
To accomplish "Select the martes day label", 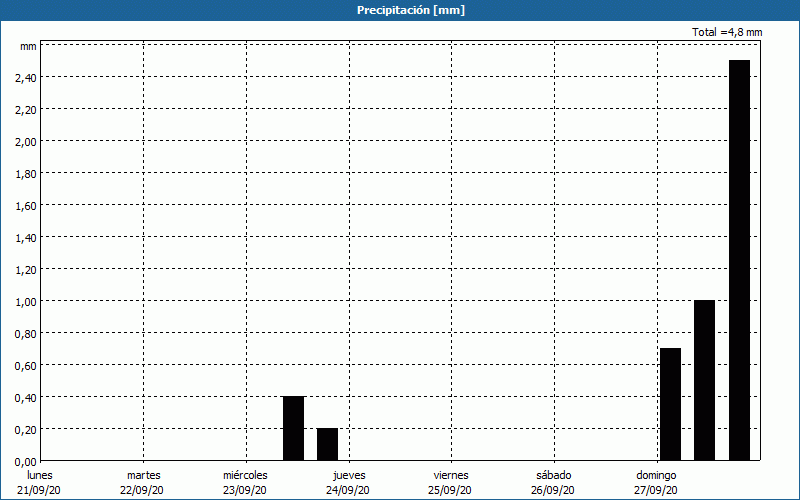I will pyautogui.click(x=144, y=475).
